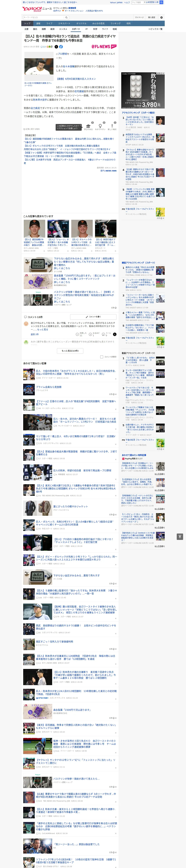Open 【画像】6月9日楽天戦の巨人スタメン link
The image size is (186, 868).
(76, 79)
